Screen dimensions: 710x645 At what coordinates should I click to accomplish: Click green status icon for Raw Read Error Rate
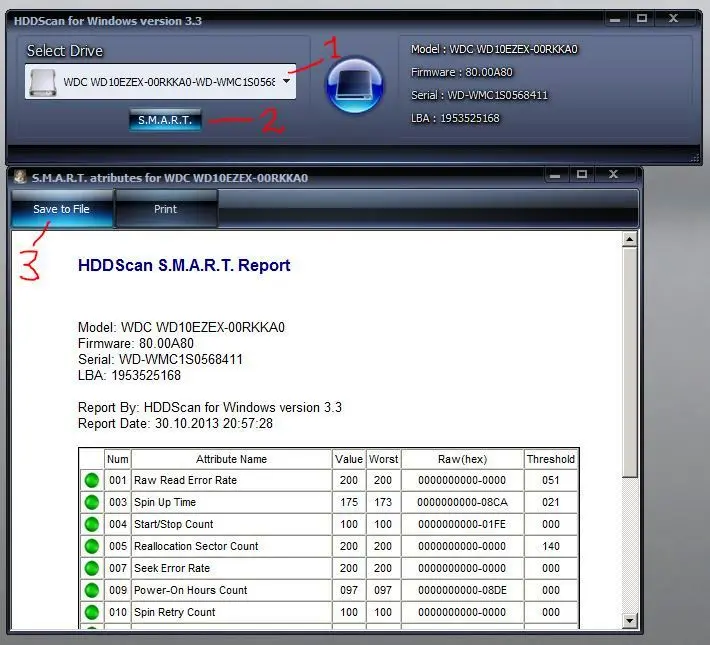point(92,480)
